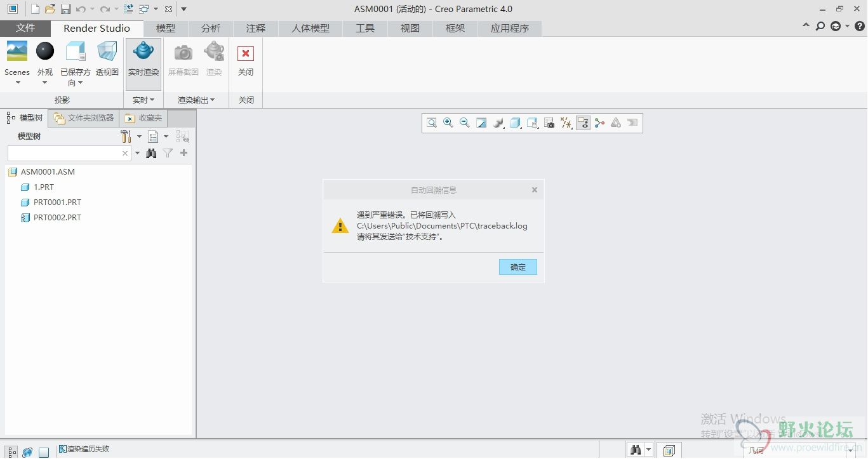Dismiss the 自动回溯信息 dialog with X
This screenshot has height=459, width=868.
click(x=535, y=190)
